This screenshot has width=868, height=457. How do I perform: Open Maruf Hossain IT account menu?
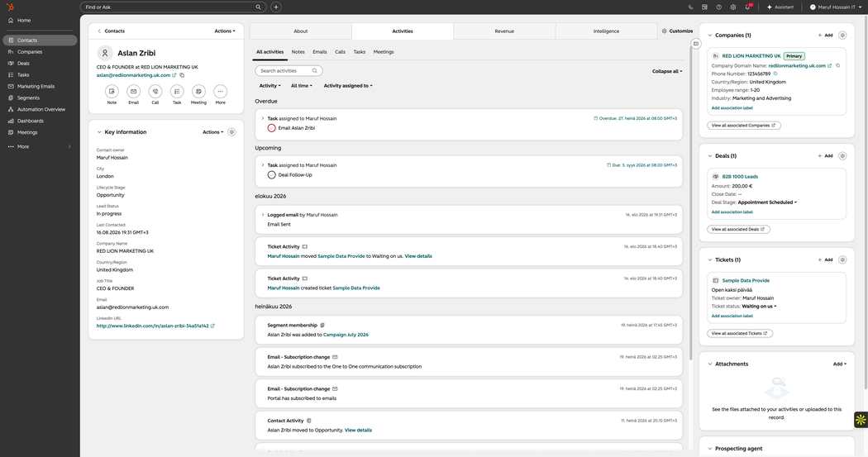(x=835, y=7)
